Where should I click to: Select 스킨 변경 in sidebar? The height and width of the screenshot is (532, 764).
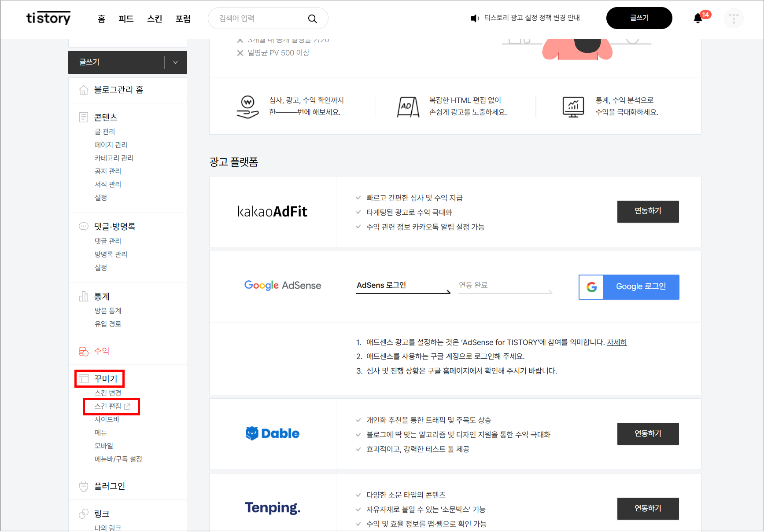coord(108,393)
